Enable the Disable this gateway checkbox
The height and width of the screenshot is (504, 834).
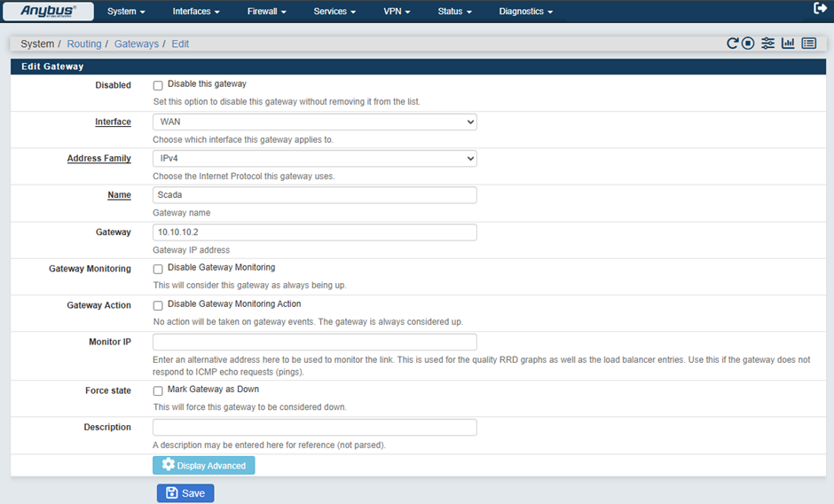pos(158,86)
